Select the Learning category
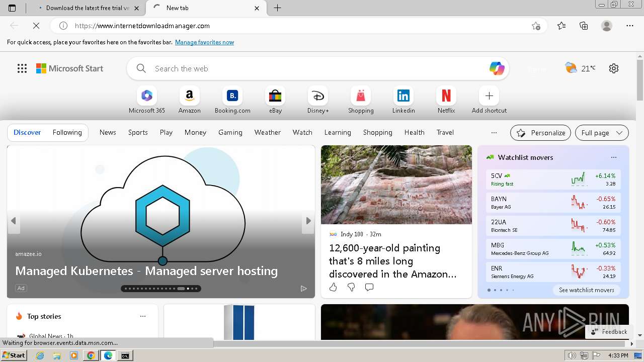The image size is (644, 362). tap(338, 132)
